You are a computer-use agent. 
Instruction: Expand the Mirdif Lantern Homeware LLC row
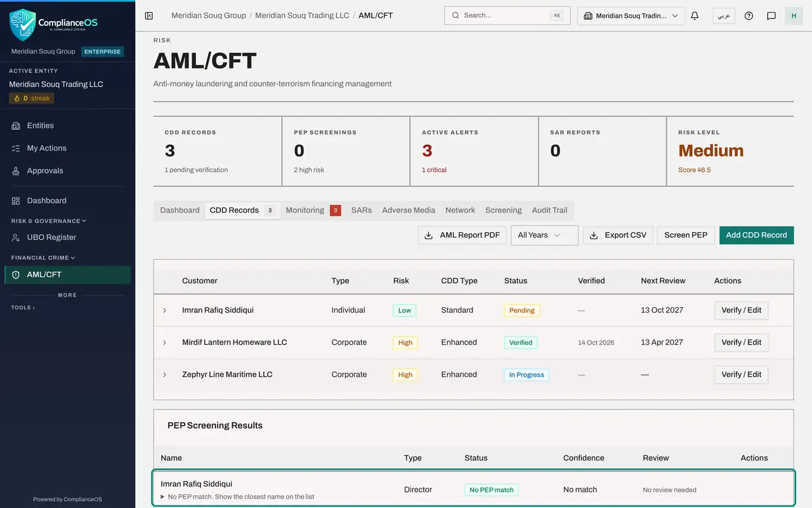(164, 342)
